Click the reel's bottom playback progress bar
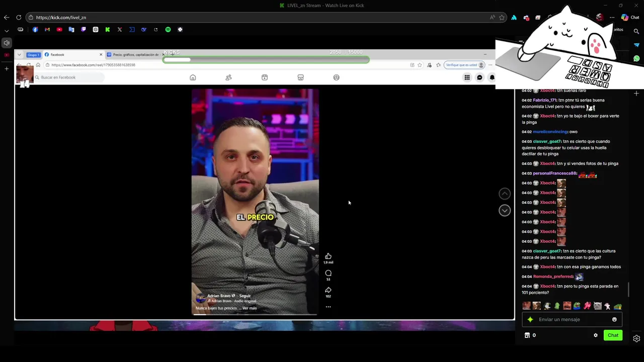 pos(255,314)
